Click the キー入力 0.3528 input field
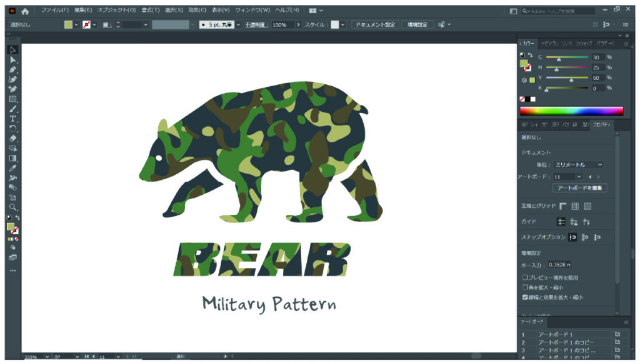This screenshot has height=364, width=640. coord(559,265)
